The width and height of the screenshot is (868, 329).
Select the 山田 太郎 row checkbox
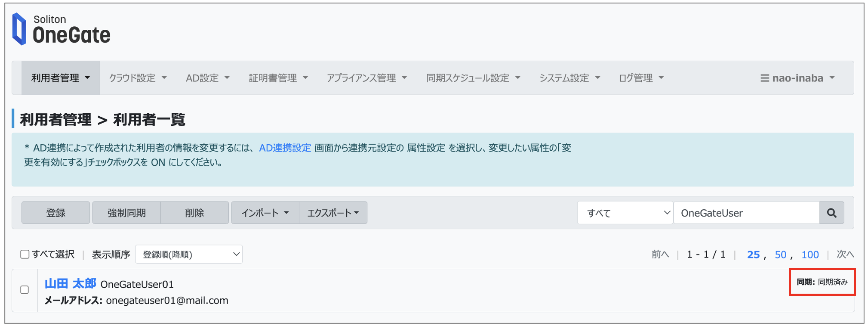(25, 290)
